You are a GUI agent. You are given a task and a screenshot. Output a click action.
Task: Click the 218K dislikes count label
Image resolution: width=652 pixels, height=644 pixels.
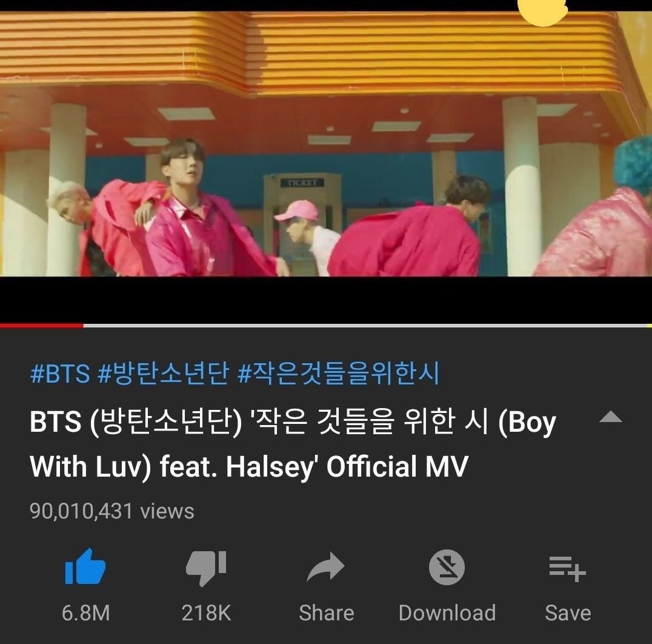point(206,613)
